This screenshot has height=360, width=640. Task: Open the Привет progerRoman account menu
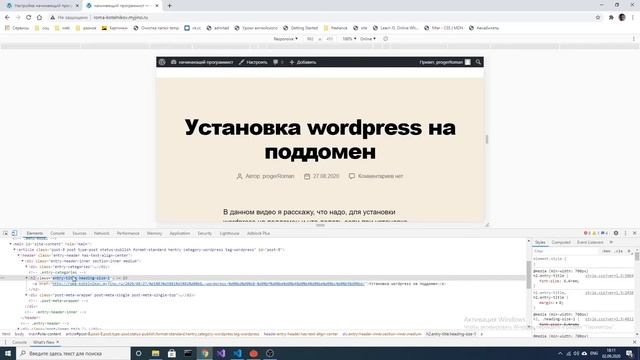pyautogui.click(x=445, y=62)
